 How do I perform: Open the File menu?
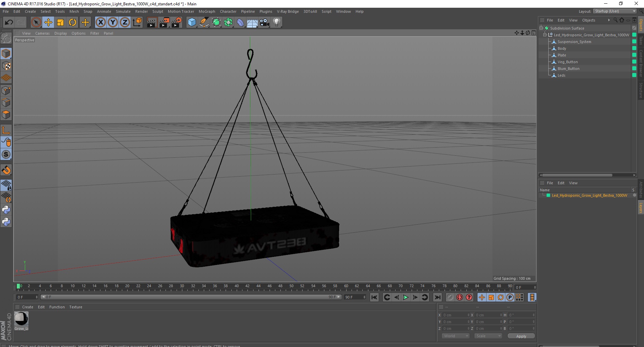coord(6,11)
